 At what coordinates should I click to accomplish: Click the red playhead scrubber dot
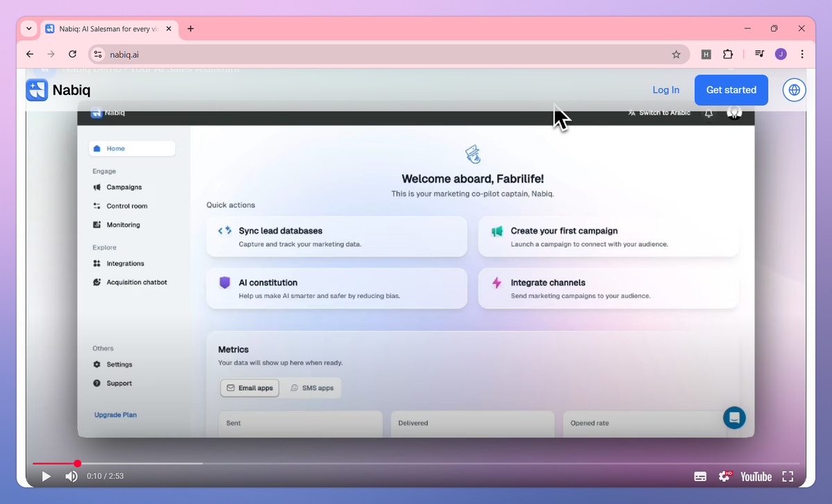coord(78,463)
